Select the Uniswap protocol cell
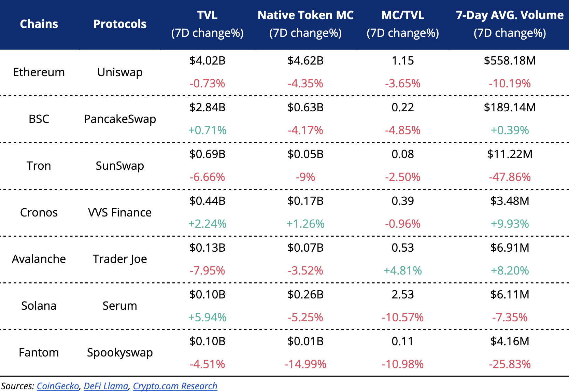This screenshot has height=392, width=569. (x=120, y=72)
